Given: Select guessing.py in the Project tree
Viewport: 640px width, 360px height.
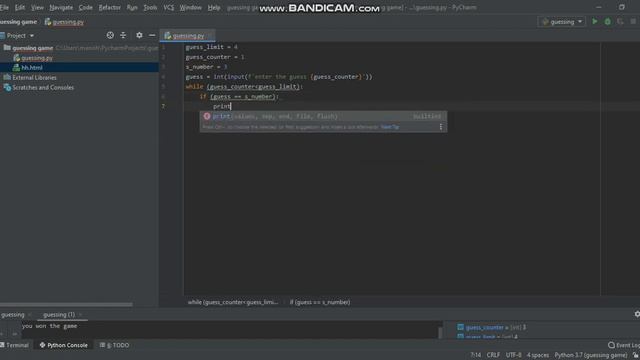Looking at the screenshot, I should (x=37, y=58).
